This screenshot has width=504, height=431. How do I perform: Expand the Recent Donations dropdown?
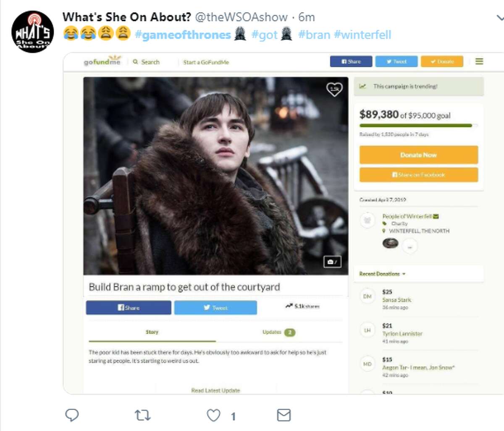click(382, 274)
